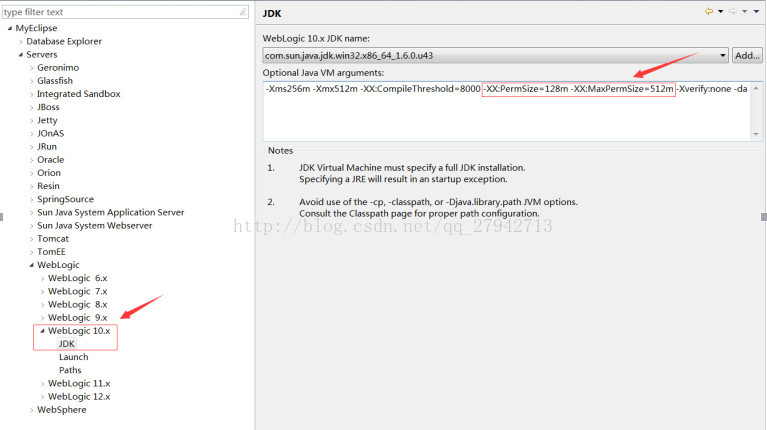Expand the JOnAS server node
Image resolution: width=767 pixels, height=430 pixels.
click(31, 134)
